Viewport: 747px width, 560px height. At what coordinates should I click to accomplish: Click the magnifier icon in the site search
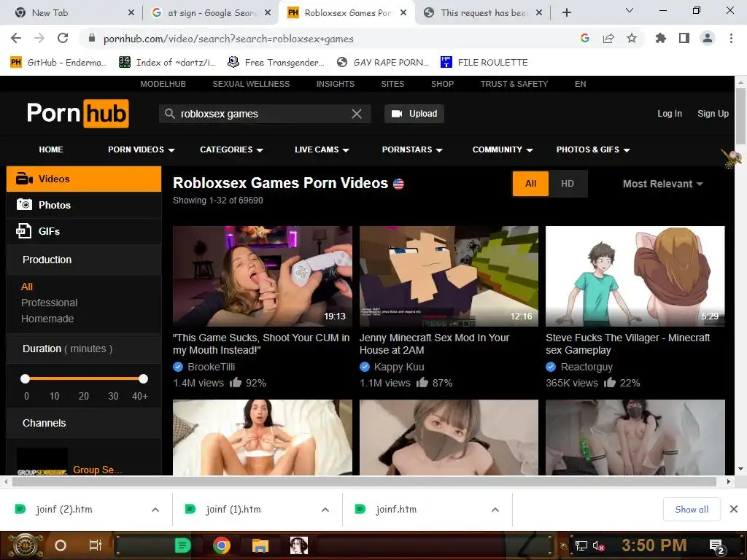[x=169, y=114]
